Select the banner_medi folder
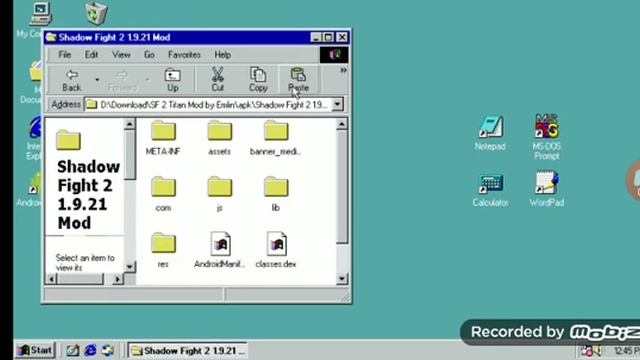The height and width of the screenshot is (360, 640). click(x=276, y=138)
